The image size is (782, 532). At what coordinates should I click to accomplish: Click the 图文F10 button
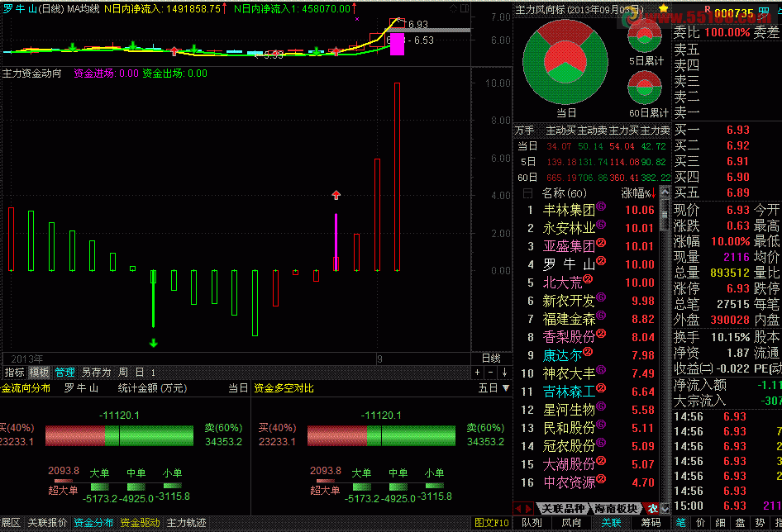pos(492,523)
